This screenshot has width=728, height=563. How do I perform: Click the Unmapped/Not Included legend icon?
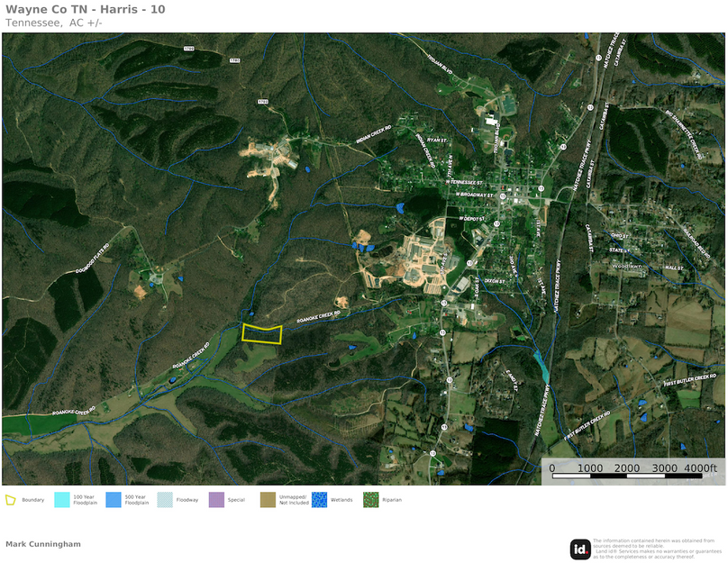(268, 499)
